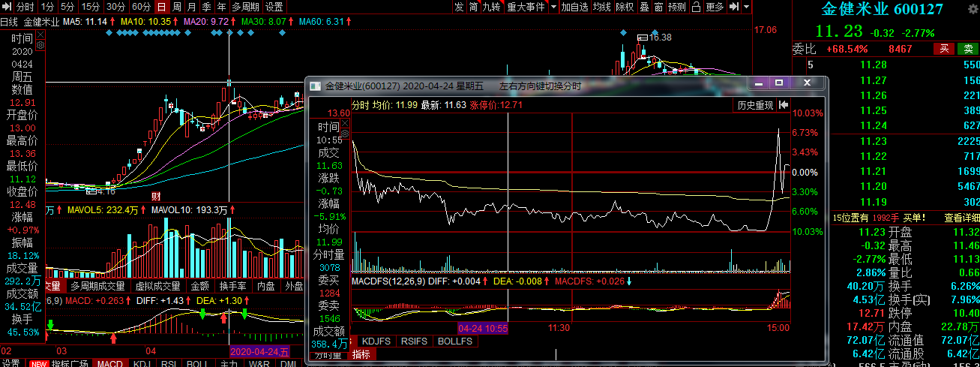Click 加自选 to add to watchlist
Image resolution: width=980 pixels, height=367 pixels.
tap(575, 7)
